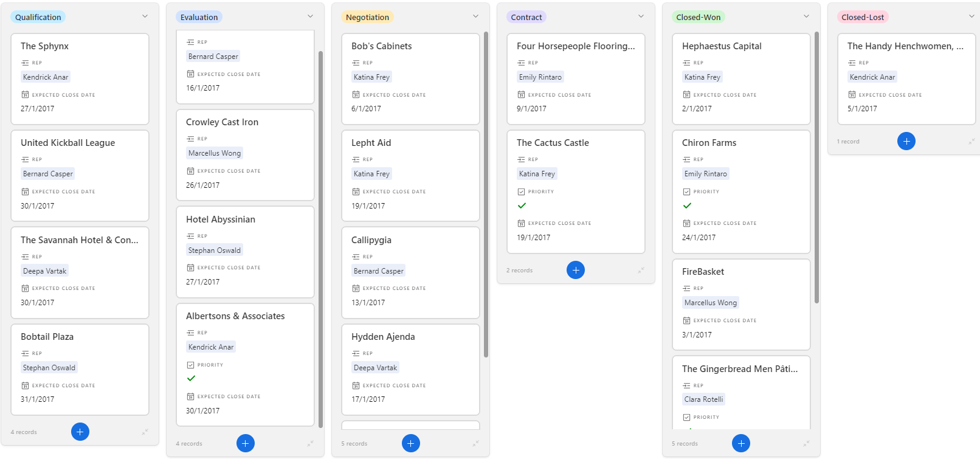
Task: Add a record to the Closed-Won stack
Action: click(x=741, y=443)
